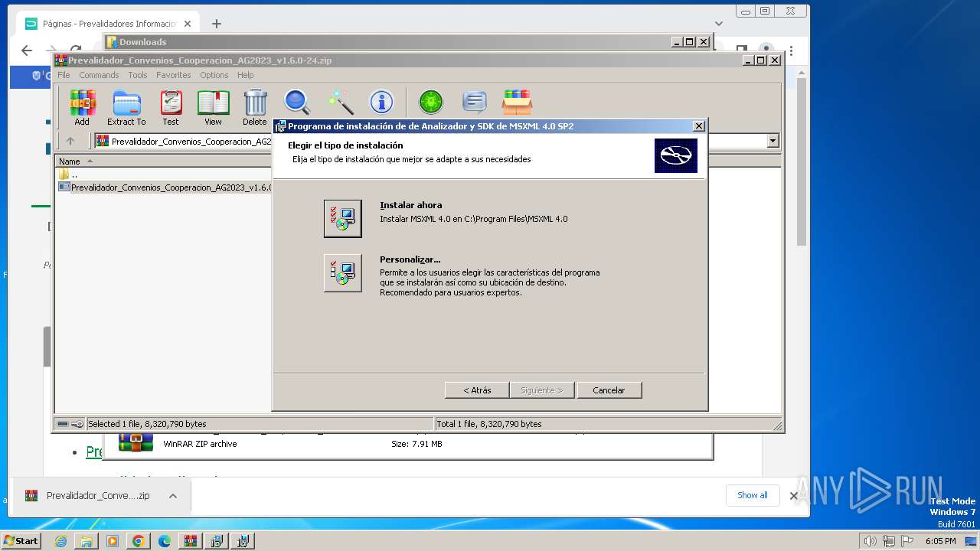Click Microsoft Edge icon in taskbar

click(x=165, y=541)
